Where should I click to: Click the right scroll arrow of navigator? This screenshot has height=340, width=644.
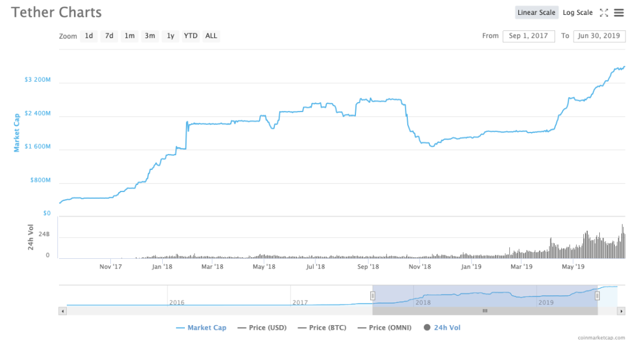[x=621, y=311]
